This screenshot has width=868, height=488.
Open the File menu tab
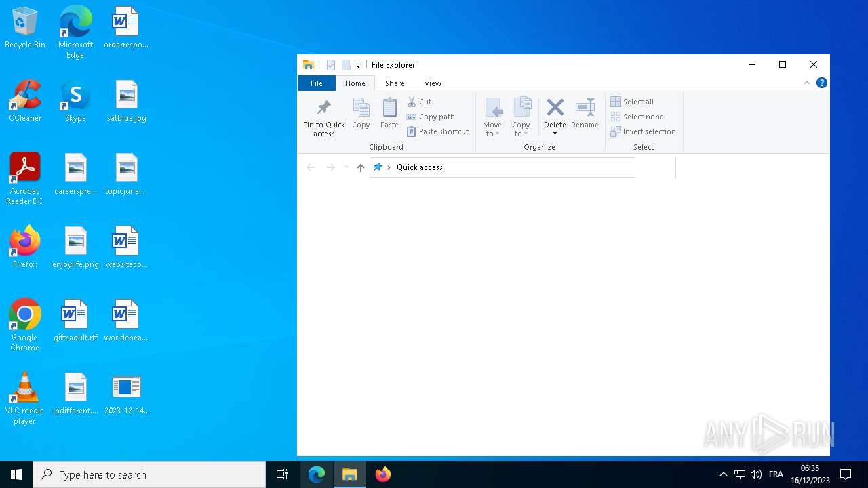[317, 83]
